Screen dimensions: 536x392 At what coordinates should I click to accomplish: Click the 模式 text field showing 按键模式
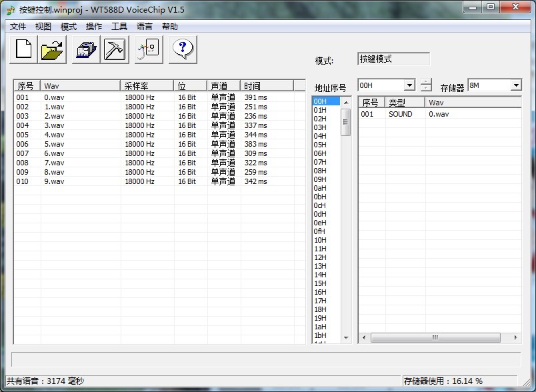(393, 59)
